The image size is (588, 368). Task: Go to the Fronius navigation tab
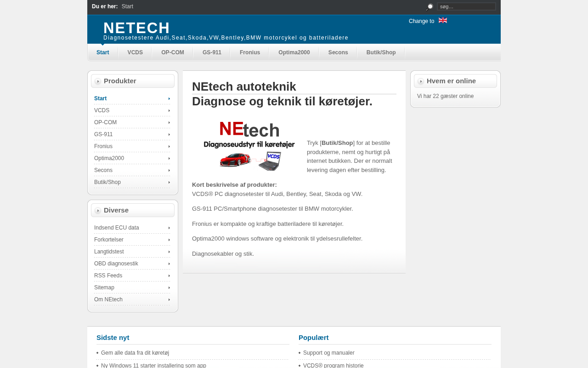coord(250,52)
